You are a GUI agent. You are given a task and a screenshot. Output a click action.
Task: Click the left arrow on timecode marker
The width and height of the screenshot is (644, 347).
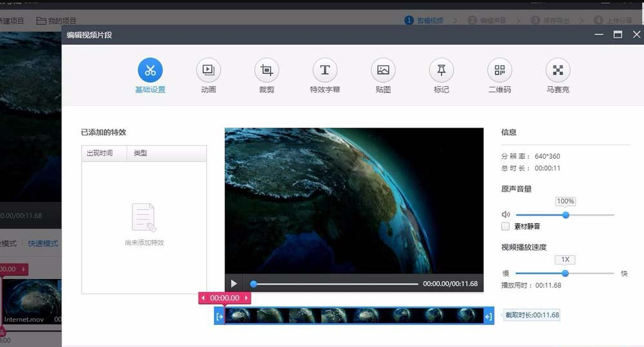click(x=204, y=298)
